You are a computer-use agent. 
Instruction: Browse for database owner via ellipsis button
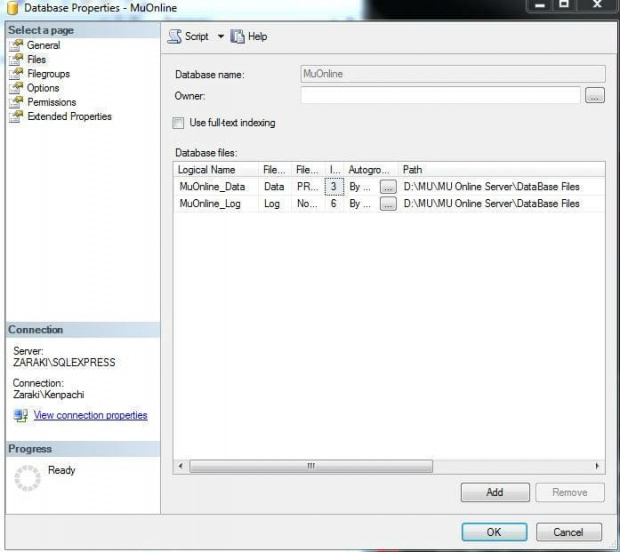pos(595,96)
